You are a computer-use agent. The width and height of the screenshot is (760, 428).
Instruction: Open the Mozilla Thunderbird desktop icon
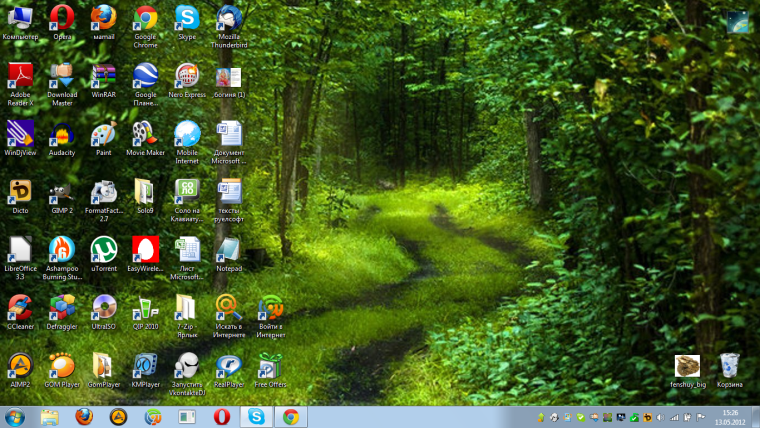pos(229,17)
